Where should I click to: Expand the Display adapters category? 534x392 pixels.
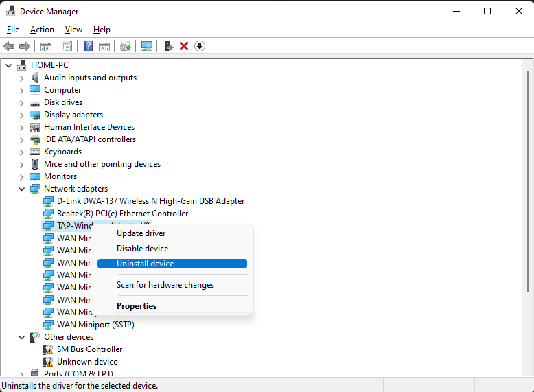click(x=21, y=115)
